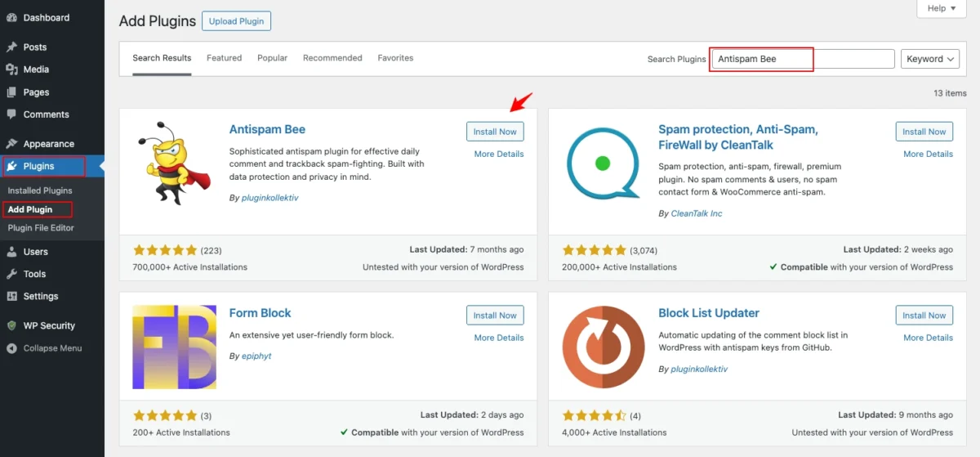
Task: Open the CleanTalk Inc author link
Action: point(697,213)
